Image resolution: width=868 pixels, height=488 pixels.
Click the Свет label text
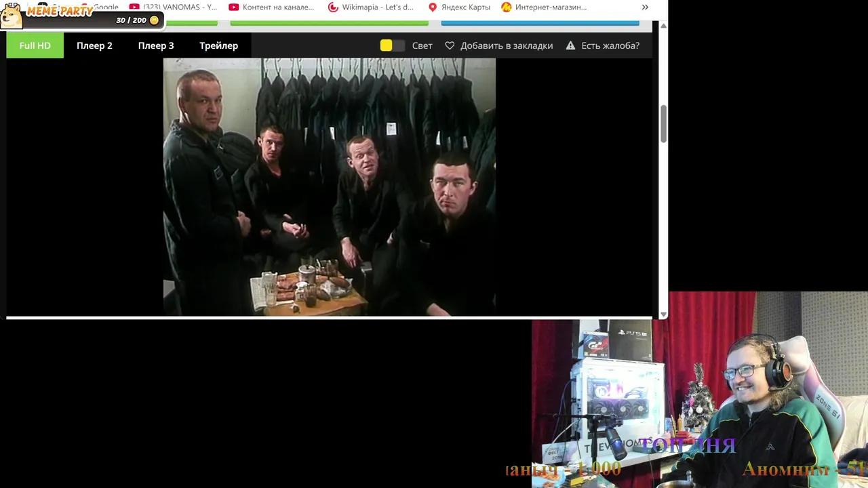click(x=422, y=45)
